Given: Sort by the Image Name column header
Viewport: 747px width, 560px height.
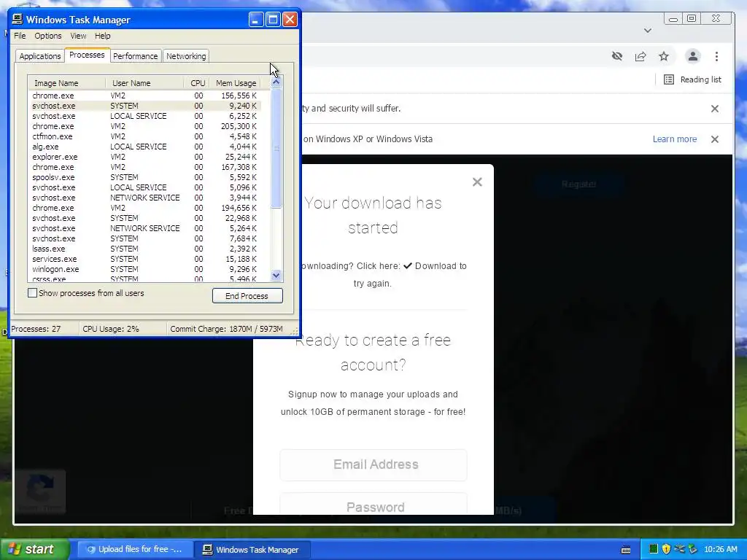Looking at the screenshot, I should (x=66, y=83).
